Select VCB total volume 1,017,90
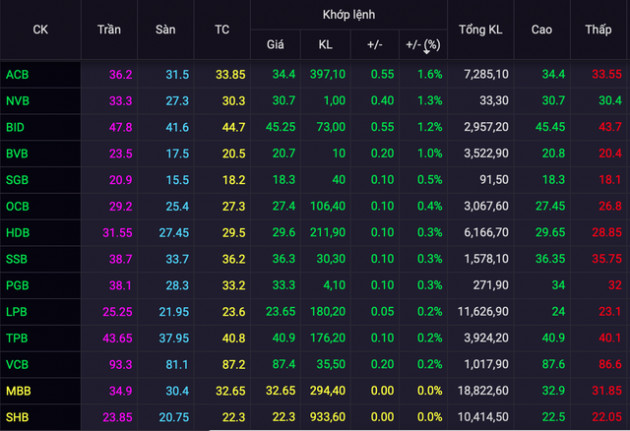 coord(486,364)
